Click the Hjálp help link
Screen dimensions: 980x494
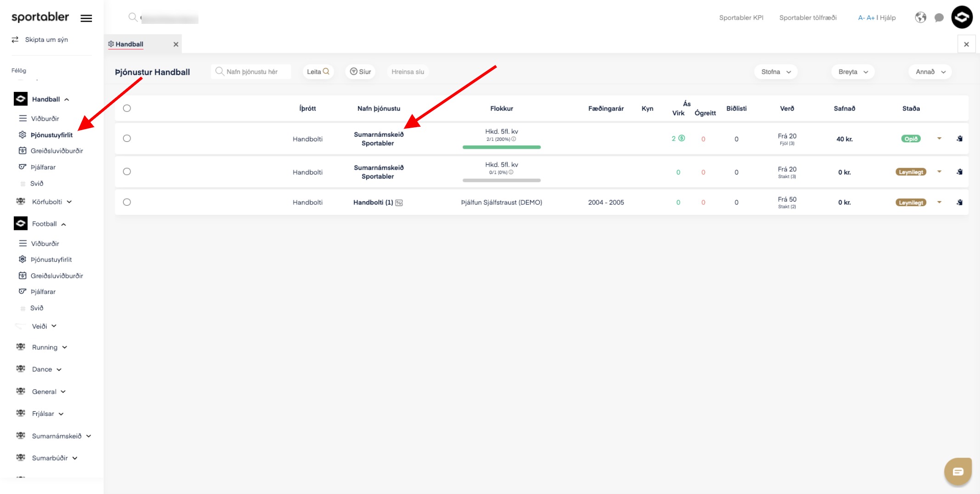(888, 17)
